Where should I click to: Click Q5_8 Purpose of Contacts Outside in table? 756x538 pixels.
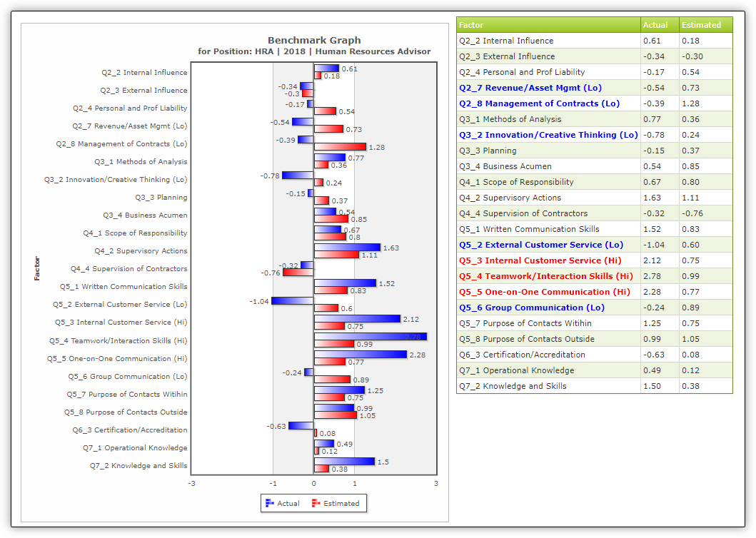(527, 339)
